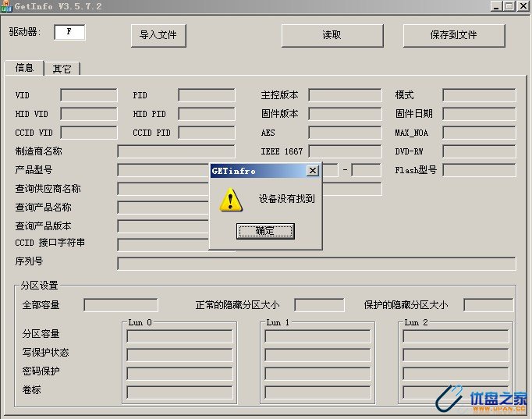The image size is (532, 419).
Task: Click Lun 0 卷标 field
Action: (x=180, y=392)
